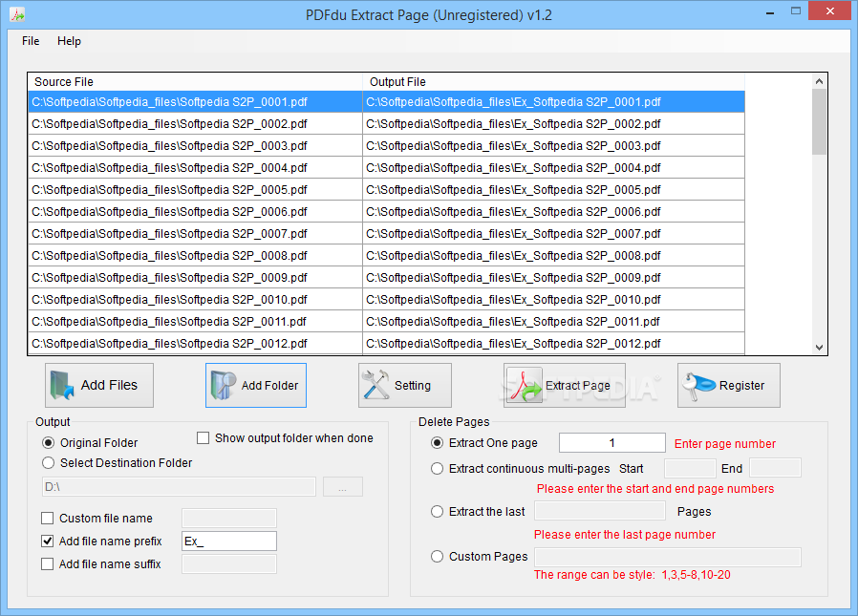Click output cell Ex_Softpedia S2P_0008.pdf
The image size is (858, 616).
click(553, 256)
